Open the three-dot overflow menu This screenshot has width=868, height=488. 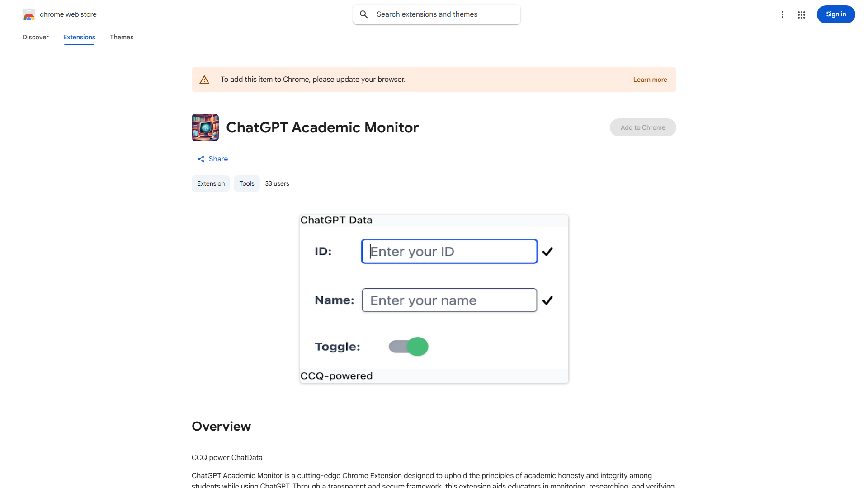(x=783, y=14)
